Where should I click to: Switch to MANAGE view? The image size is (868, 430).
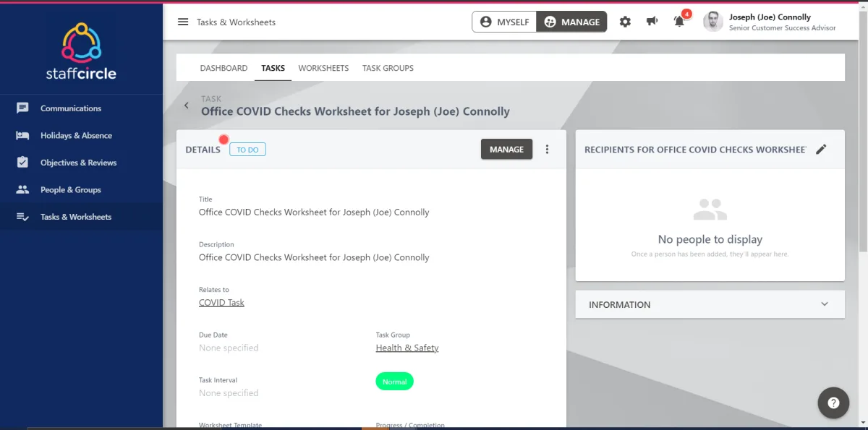[571, 22]
